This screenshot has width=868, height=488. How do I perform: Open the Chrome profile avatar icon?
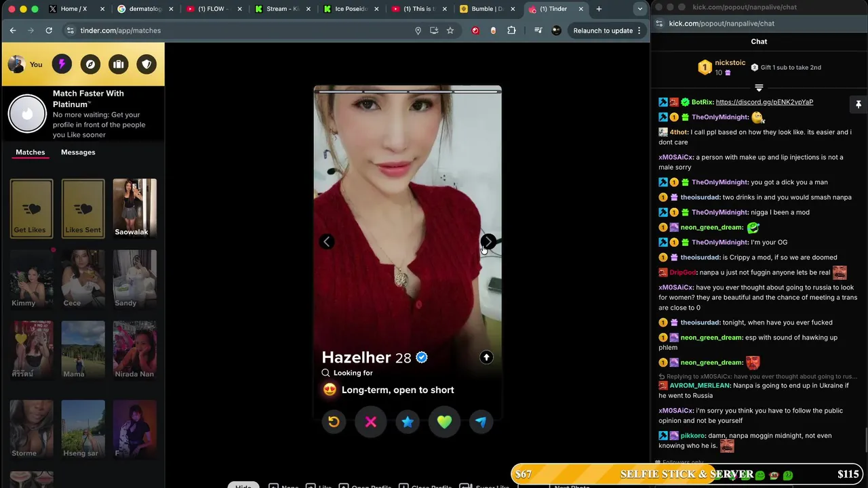(x=557, y=30)
